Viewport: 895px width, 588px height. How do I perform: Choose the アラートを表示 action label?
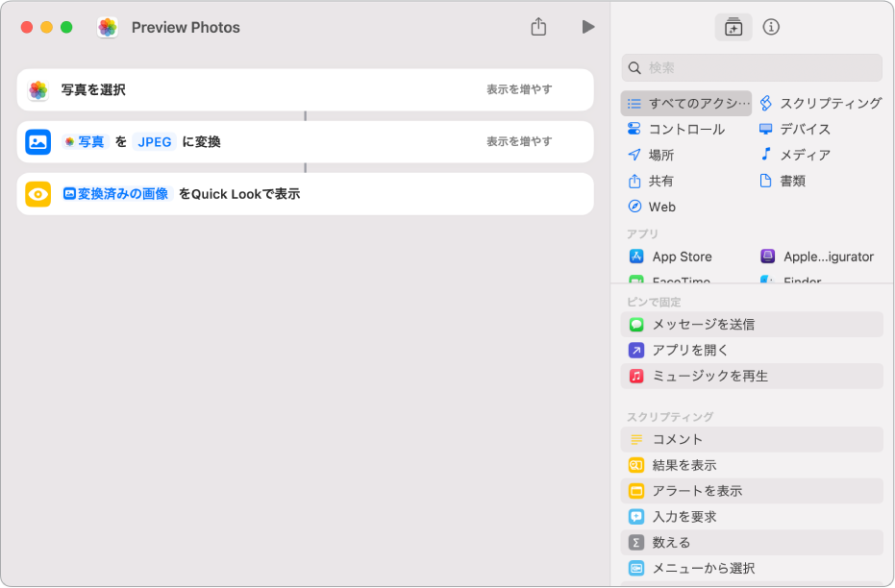click(x=697, y=490)
